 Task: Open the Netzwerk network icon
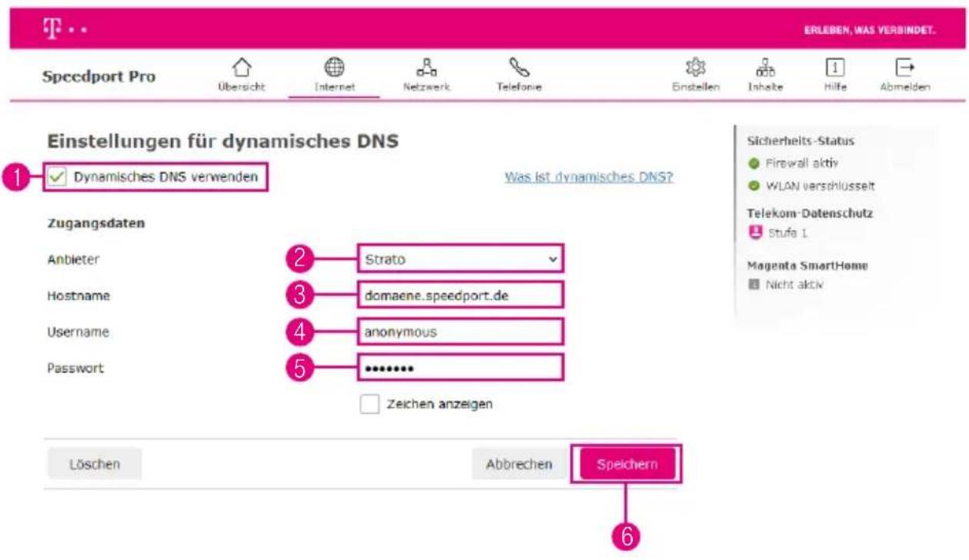point(425,67)
